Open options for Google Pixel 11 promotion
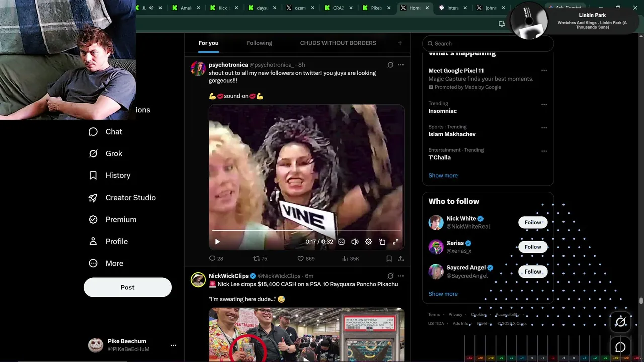The height and width of the screenshot is (362, 644). coord(544,71)
